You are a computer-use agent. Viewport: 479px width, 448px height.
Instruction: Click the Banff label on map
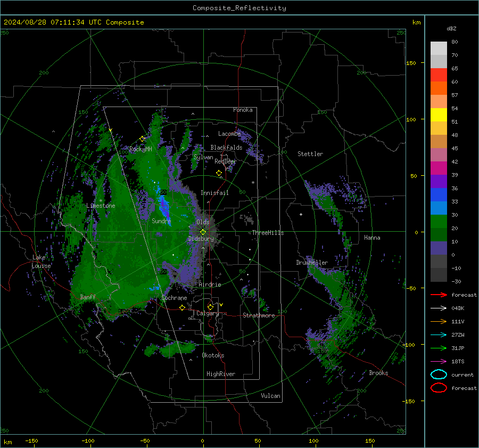(88, 297)
